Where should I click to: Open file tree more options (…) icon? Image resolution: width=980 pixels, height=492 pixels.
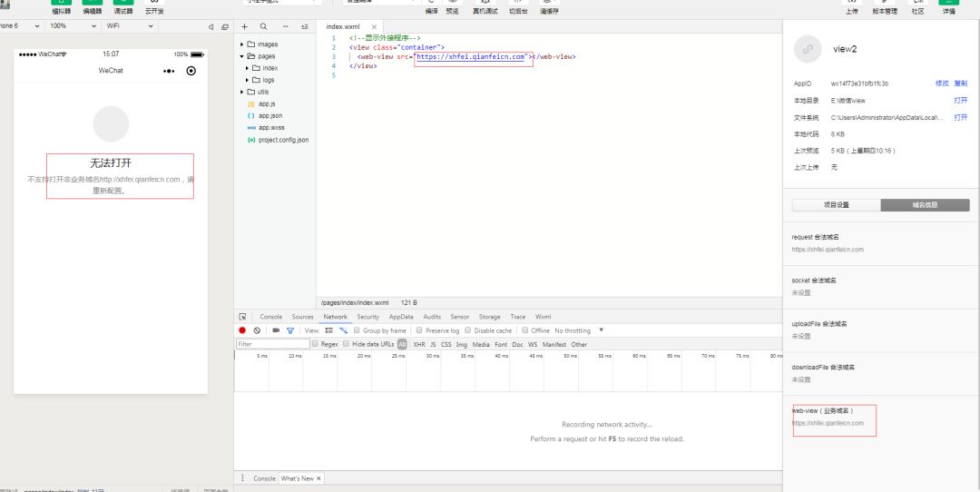pos(286,26)
